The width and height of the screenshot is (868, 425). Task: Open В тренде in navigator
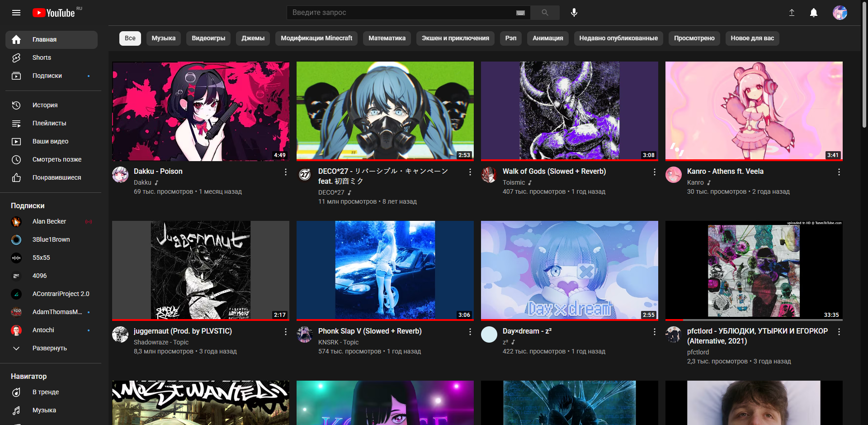click(x=52, y=392)
